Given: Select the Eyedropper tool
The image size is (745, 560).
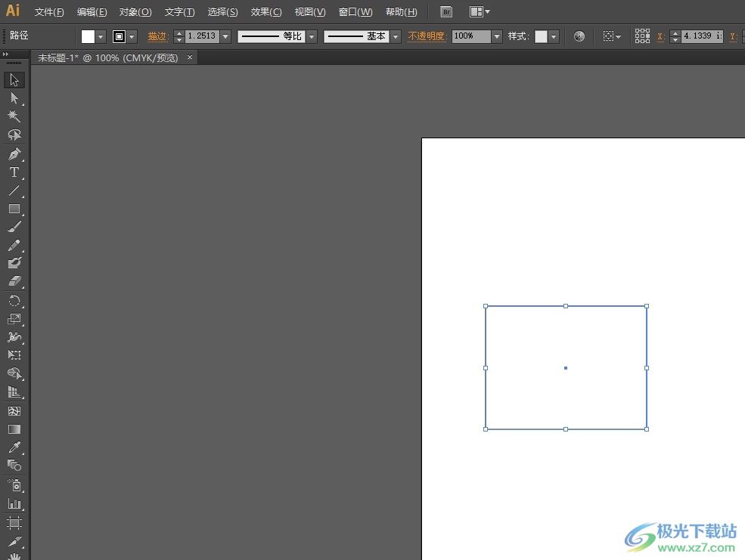Looking at the screenshot, I should [x=14, y=447].
